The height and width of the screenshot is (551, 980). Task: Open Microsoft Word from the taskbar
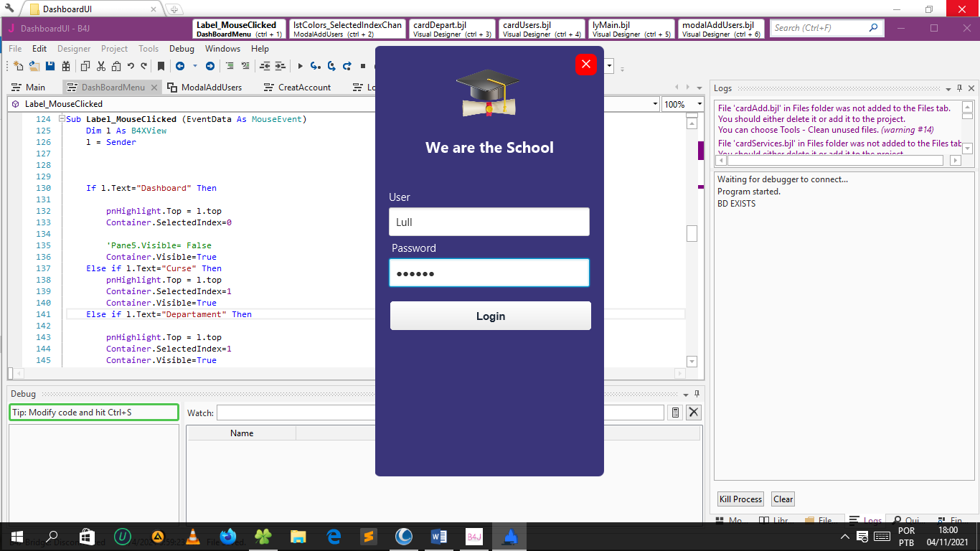pyautogui.click(x=439, y=537)
